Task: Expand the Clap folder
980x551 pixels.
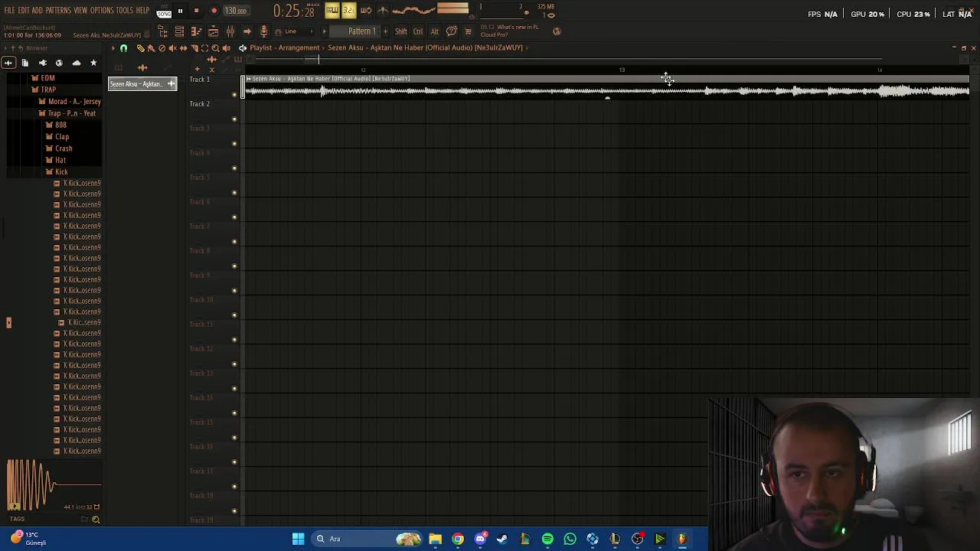Action: click(57, 137)
